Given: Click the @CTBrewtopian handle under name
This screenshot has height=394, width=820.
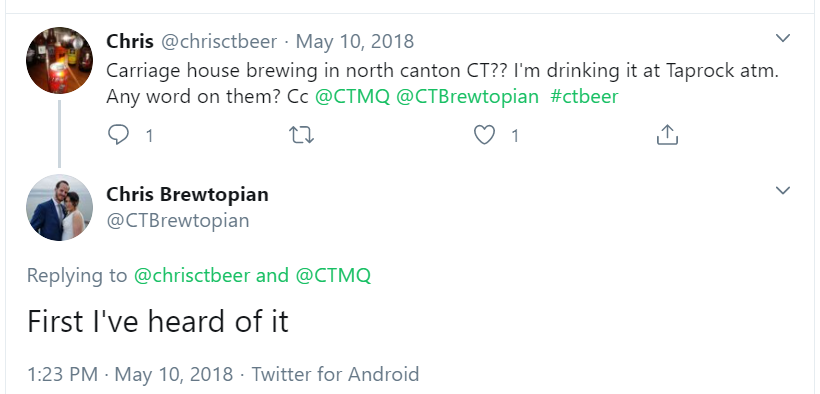Looking at the screenshot, I should click(x=178, y=220).
